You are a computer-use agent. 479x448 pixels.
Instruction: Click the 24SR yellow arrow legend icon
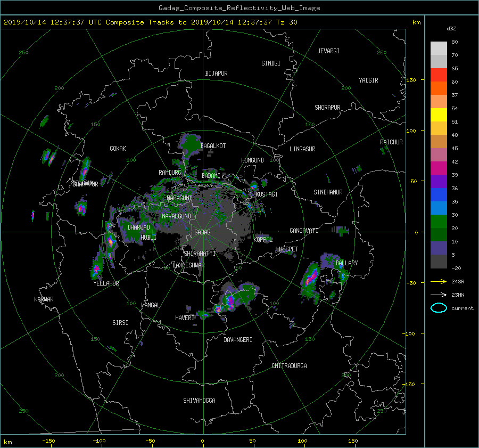439,281
